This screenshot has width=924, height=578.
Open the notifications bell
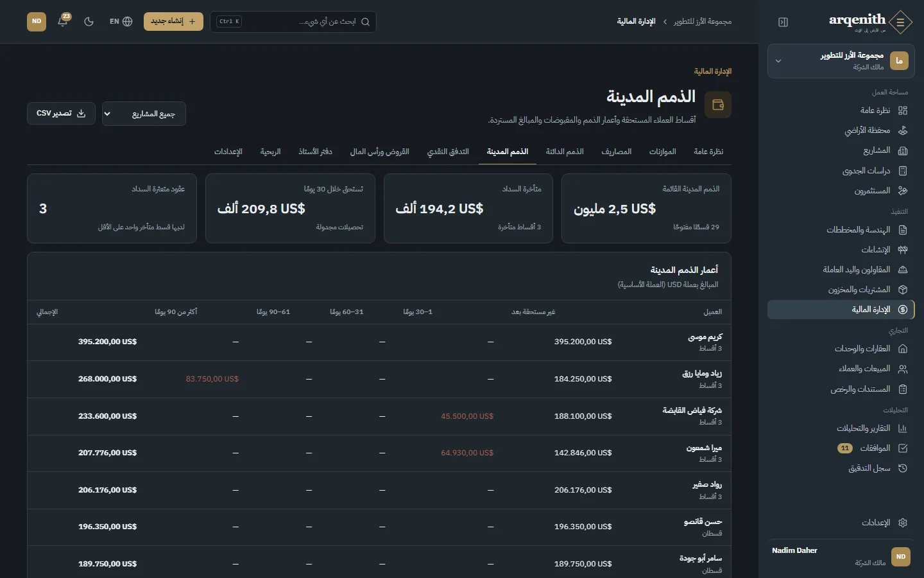point(63,21)
